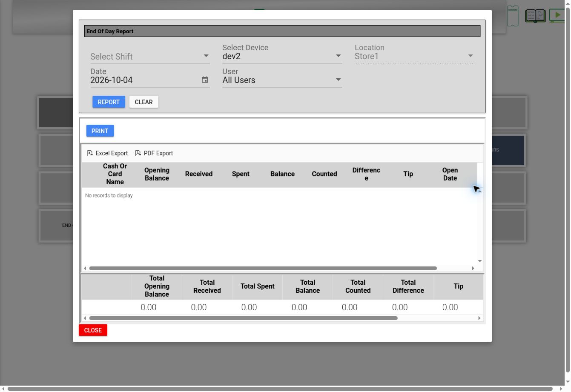Sort by Opening Balance column header
This screenshot has width=571, height=392.
tap(157, 174)
